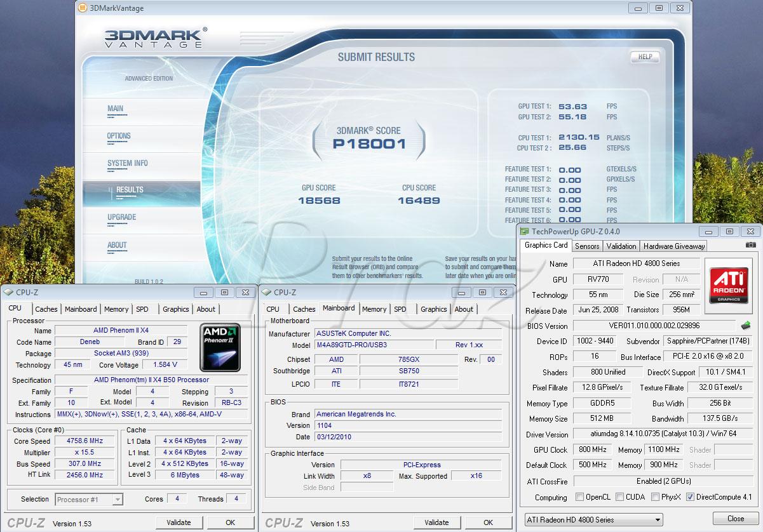Switch to SPD tab in left CPU-Z
The image size is (763, 532).
[142, 309]
